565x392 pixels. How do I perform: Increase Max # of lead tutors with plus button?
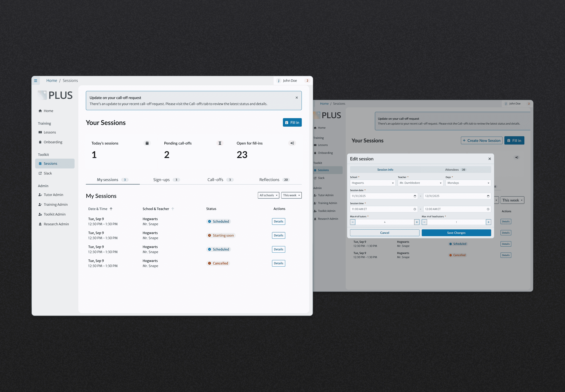[488, 222]
